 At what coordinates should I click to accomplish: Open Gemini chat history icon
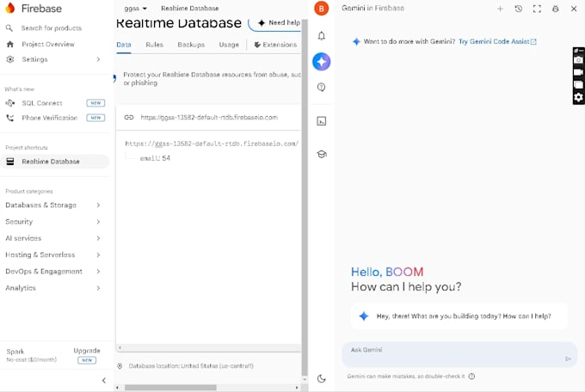point(518,9)
